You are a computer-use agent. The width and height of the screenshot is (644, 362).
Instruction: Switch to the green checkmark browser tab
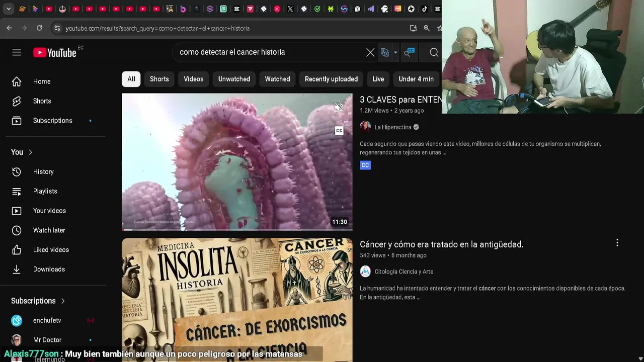click(x=317, y=9)
